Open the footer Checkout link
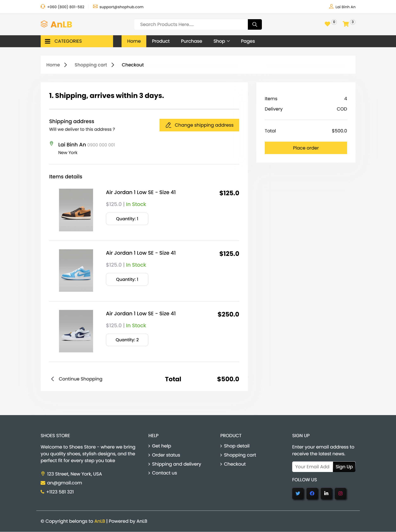Viewport: 396px width, 532px height. tap(235, 464)
